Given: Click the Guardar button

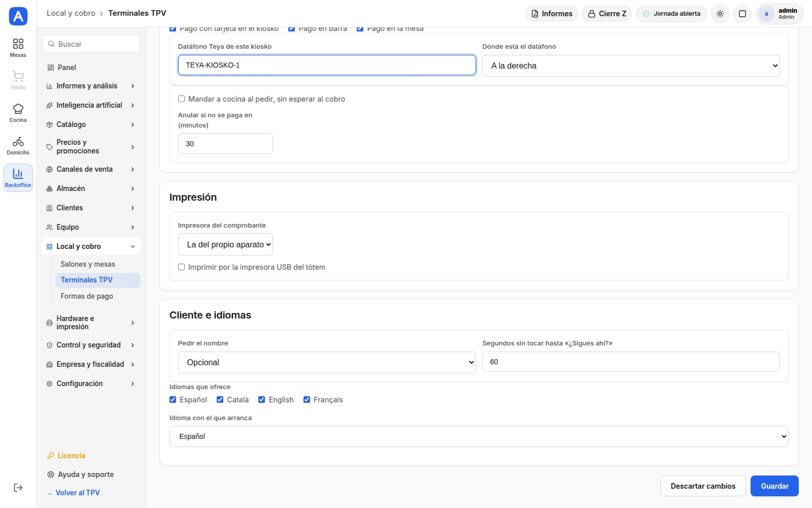Looking at the screenshot, I should [x=774, y=486].
